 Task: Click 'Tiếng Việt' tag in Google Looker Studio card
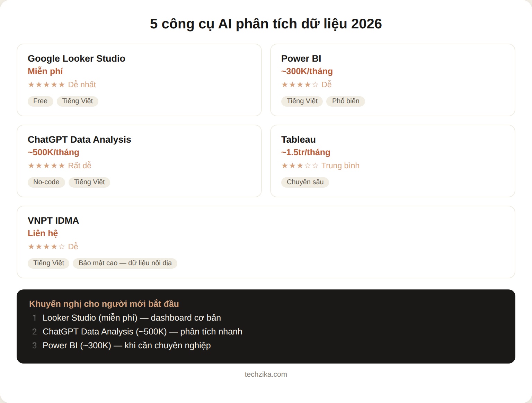pyautogui.click(x=78, y=101)
